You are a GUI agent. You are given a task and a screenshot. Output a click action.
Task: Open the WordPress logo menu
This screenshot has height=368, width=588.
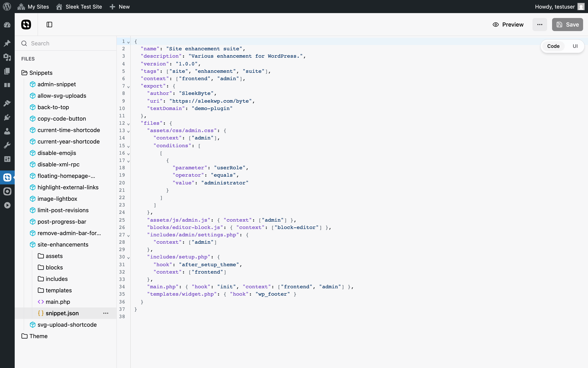7,7
